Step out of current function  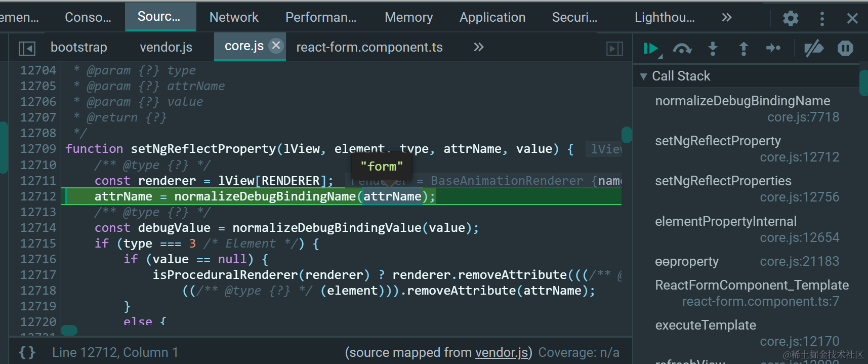click(743, 49)
